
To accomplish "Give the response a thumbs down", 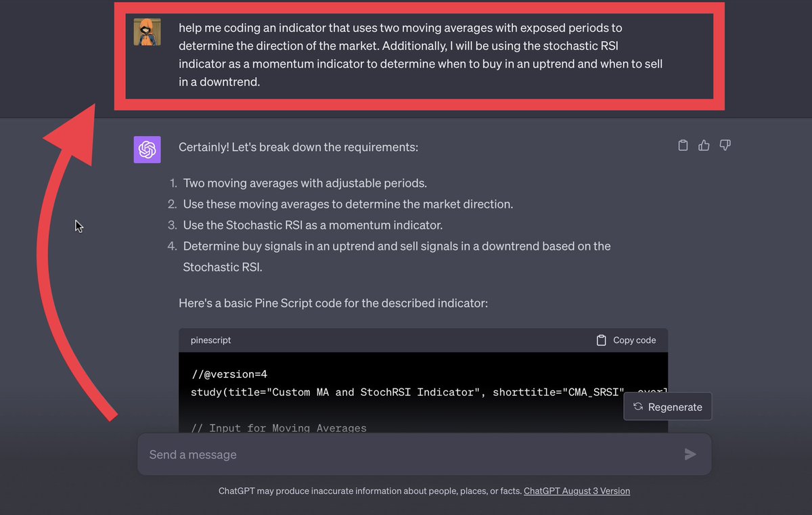I will click(725, 145).
